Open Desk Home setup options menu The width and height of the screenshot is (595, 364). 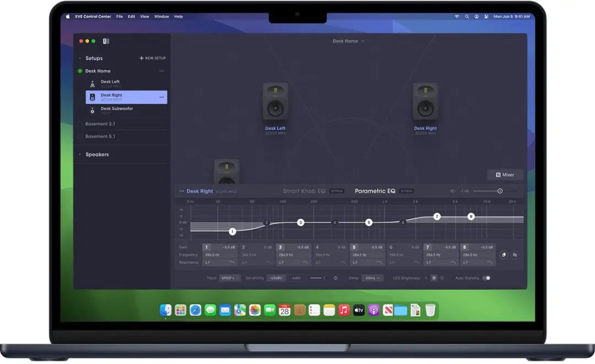click(161, 71)
